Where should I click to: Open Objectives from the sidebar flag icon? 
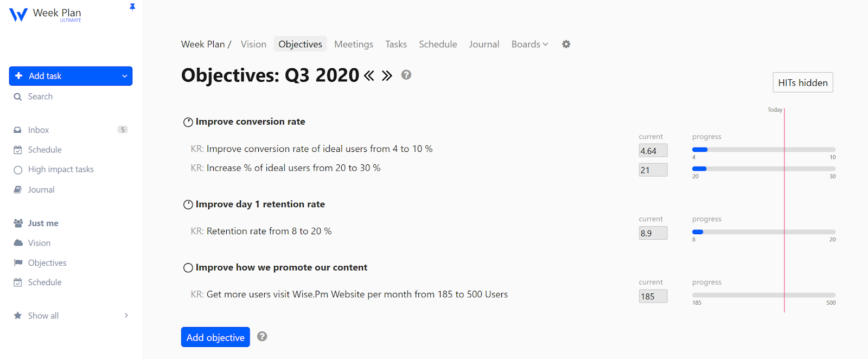click(18, 262)
